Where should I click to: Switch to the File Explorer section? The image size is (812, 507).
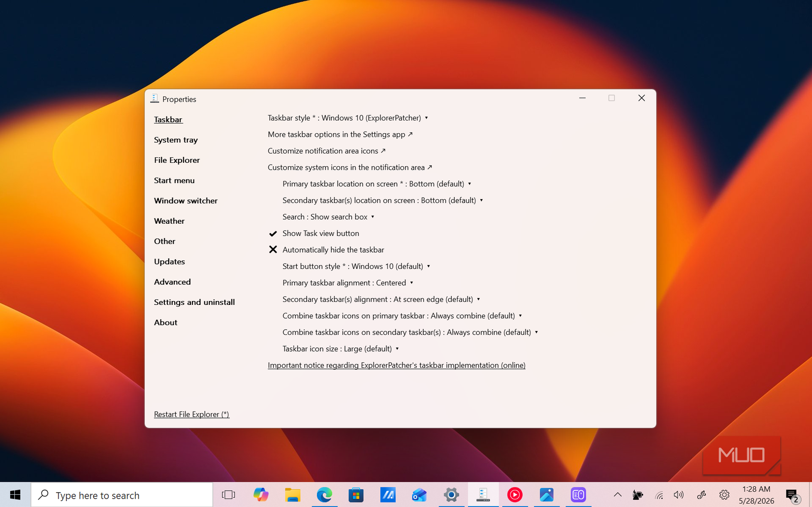coord(177,160)
